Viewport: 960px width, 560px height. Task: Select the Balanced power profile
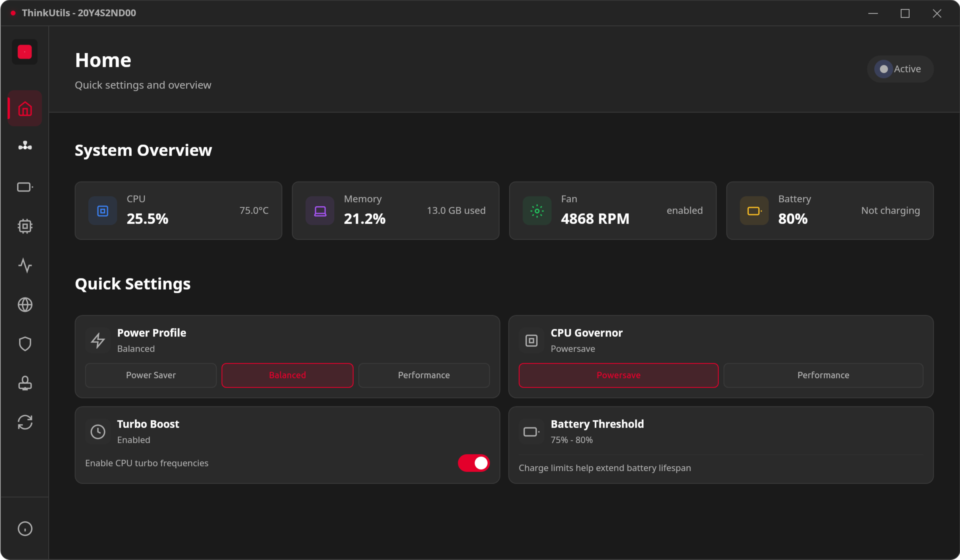point(287,375)
